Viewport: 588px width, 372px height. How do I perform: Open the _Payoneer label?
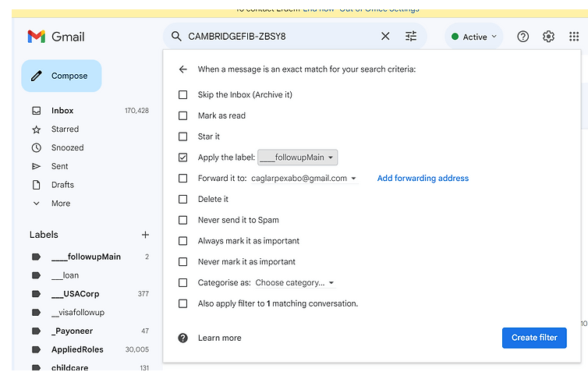[x=72, y=331]
